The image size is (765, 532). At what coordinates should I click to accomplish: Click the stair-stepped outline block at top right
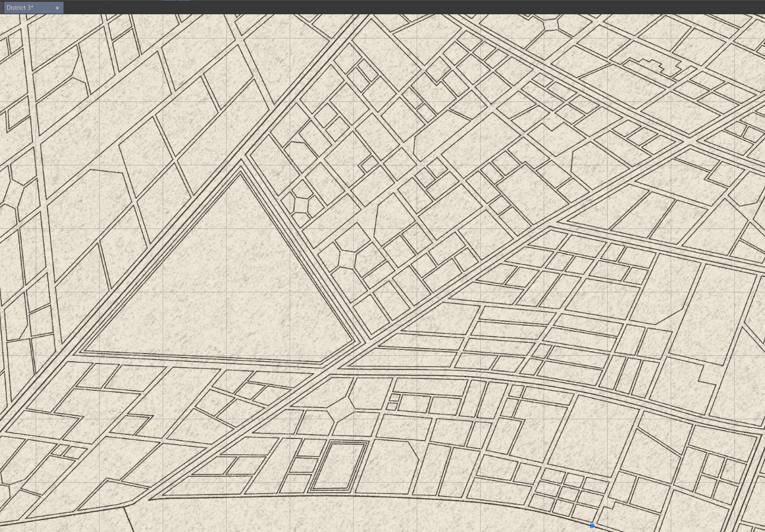click(x=653, y=68)
